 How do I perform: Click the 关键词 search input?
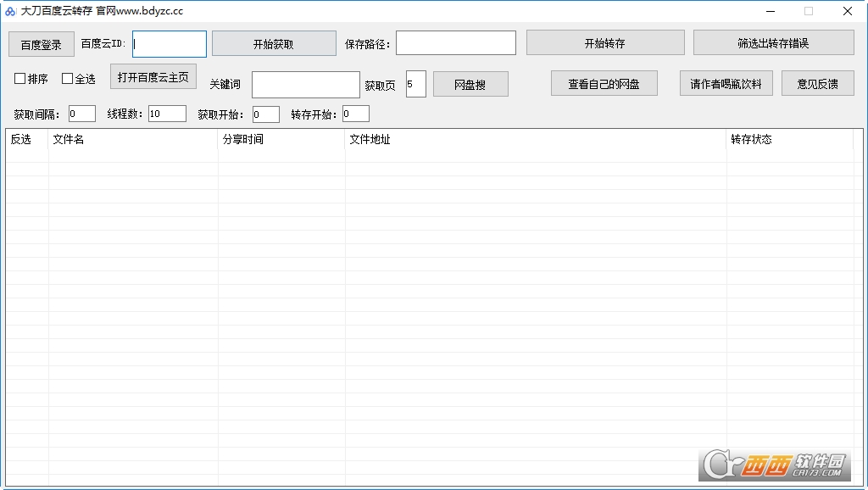point(305,85)
